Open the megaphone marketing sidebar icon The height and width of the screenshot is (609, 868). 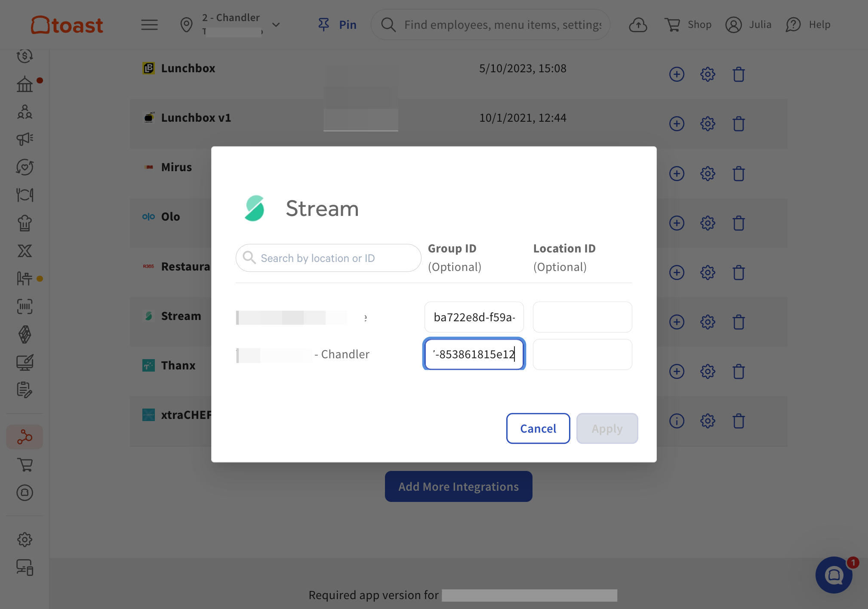[25, 139]
